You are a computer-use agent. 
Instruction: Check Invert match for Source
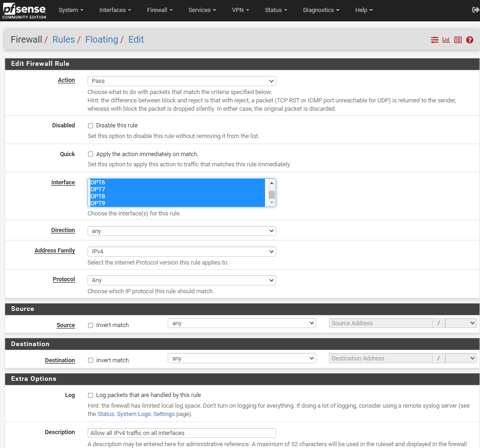coord(90,325)
